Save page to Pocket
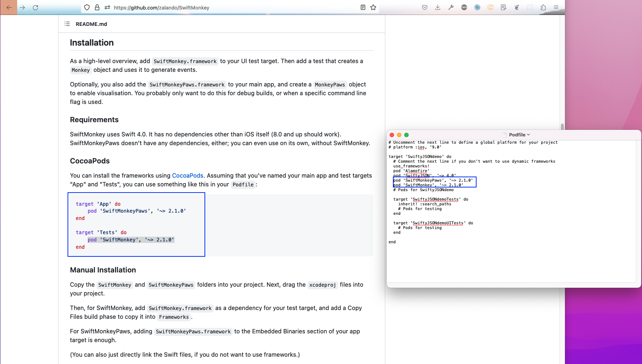Viewport: 642px width, 364px height. tap(425, 7)
